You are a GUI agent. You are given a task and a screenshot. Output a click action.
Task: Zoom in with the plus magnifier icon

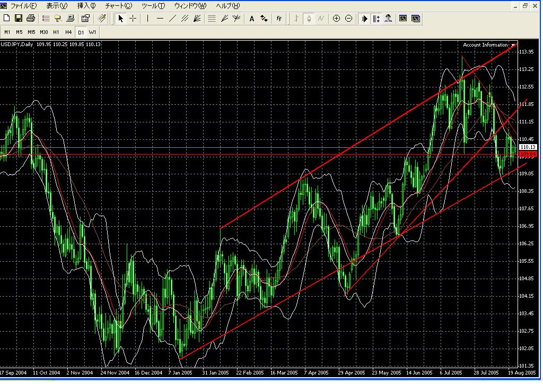point(336,19)
